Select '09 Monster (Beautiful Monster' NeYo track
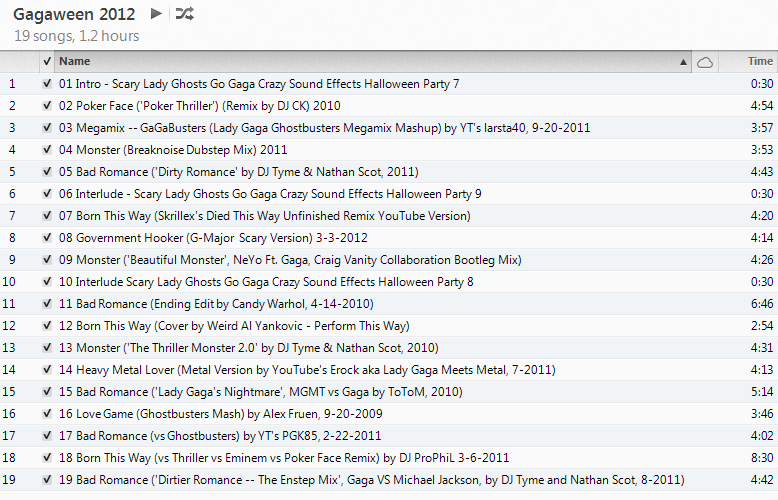Image resolution: width=778 pixels, height=500 pixels. coord(290,260)
